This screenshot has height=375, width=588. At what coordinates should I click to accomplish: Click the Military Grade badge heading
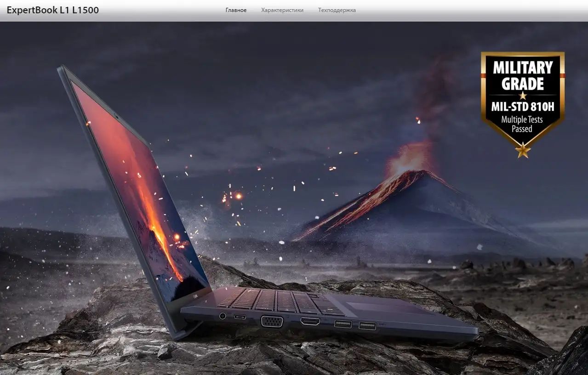523,75
